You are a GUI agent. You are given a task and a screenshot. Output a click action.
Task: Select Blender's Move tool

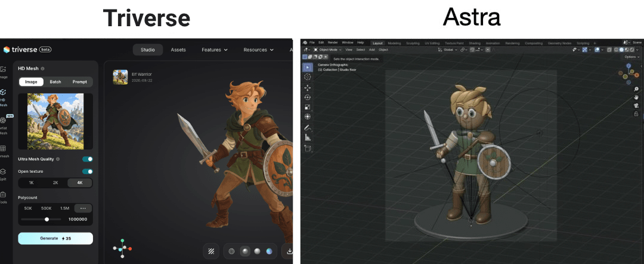(307, 88)
